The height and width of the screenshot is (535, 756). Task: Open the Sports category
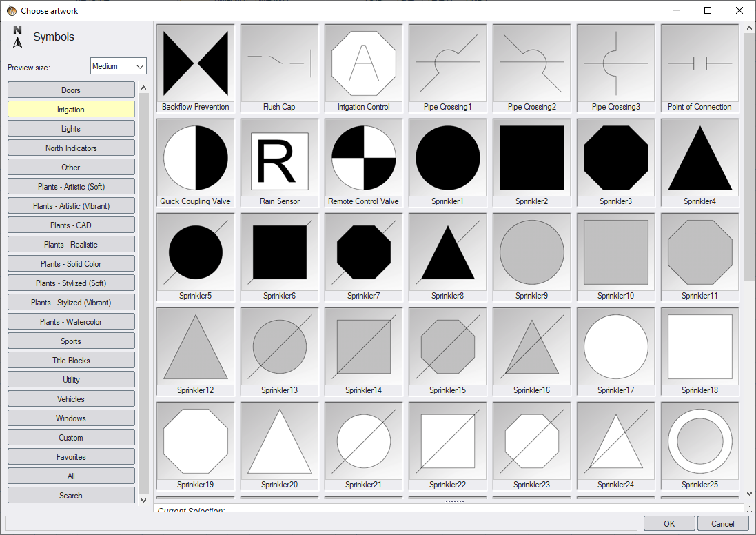click(71, 341)
